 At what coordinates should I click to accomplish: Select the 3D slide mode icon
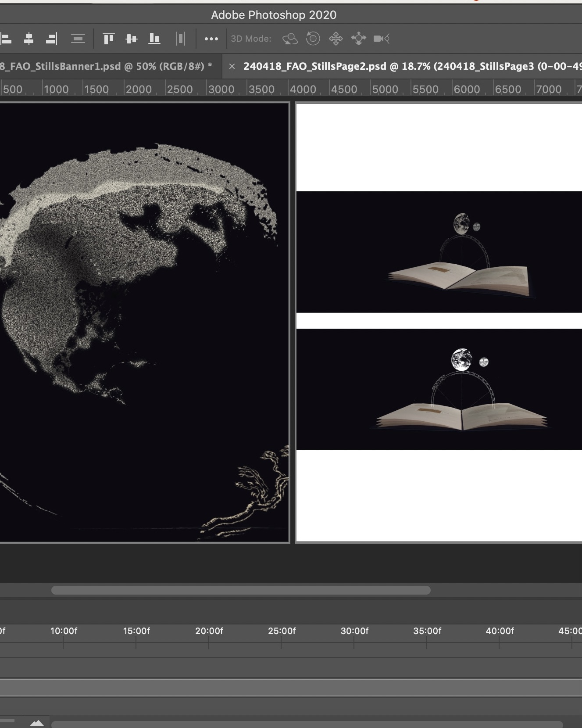358,39
